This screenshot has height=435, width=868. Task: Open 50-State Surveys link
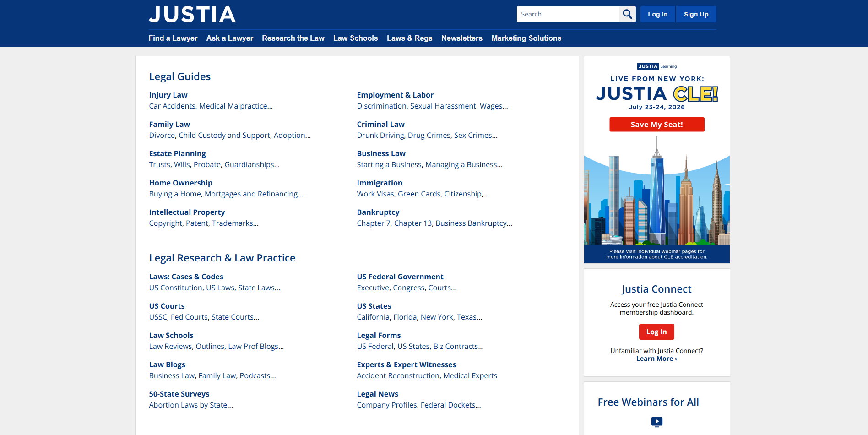pyautogui.click(x=179, y=394)
